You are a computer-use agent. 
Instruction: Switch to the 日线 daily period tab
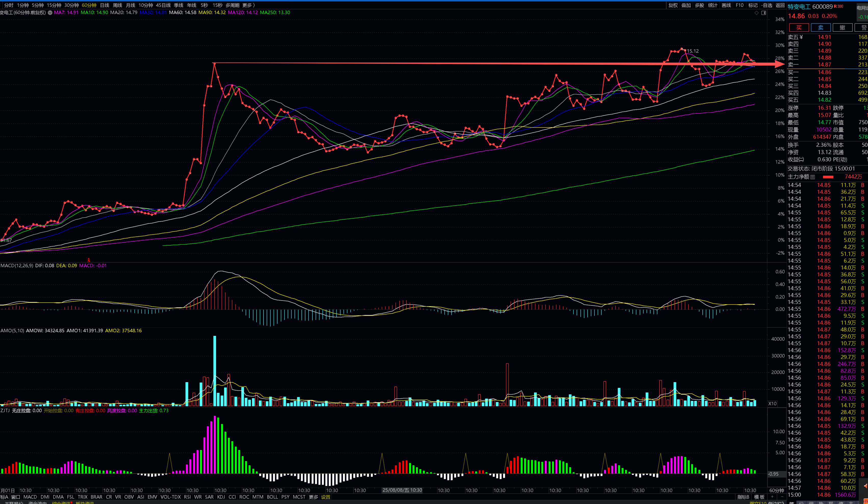(x=104, y=5)
